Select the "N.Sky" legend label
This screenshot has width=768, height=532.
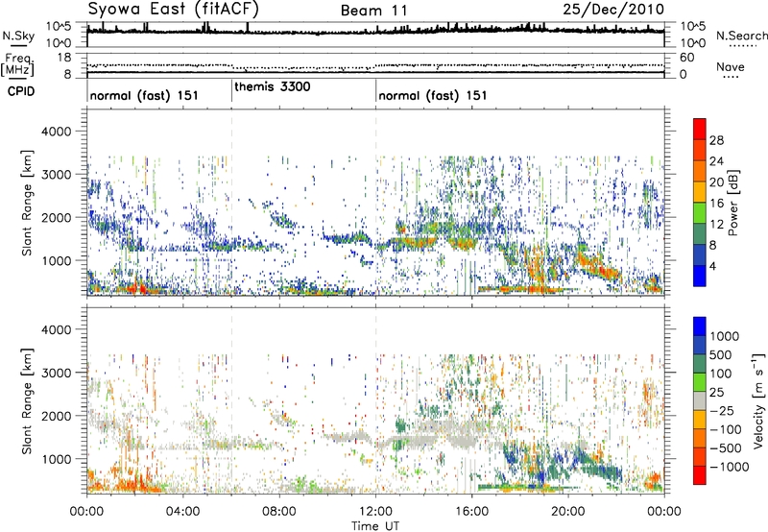coord(18,36)
